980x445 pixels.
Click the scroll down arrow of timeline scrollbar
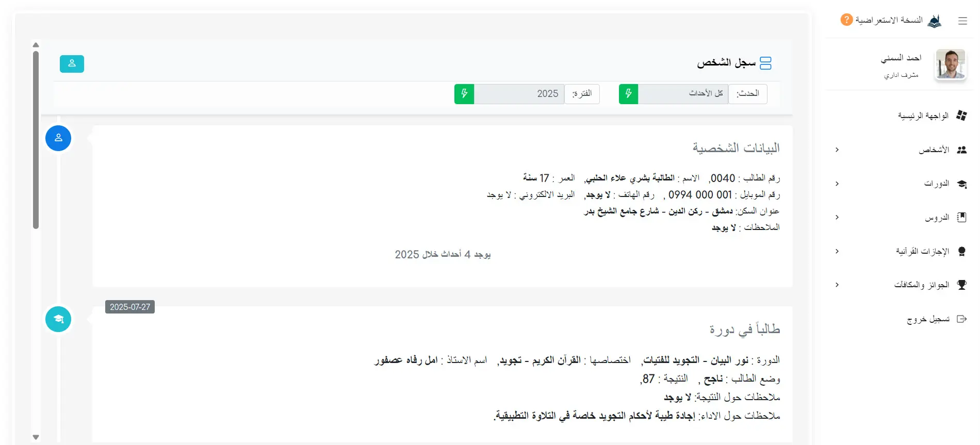tap(36, 437)
